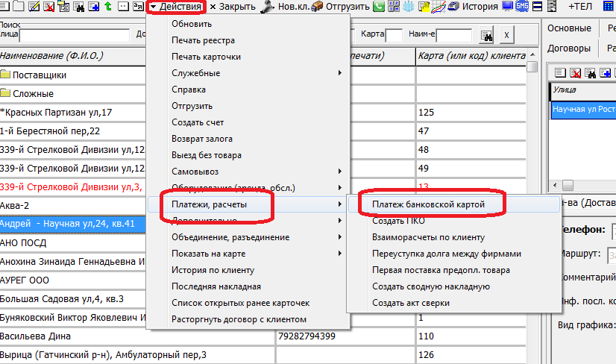Screen dimensions: 616x364
Task: Select Платеж банковской картой menu item
Action: tap(429, 204)
